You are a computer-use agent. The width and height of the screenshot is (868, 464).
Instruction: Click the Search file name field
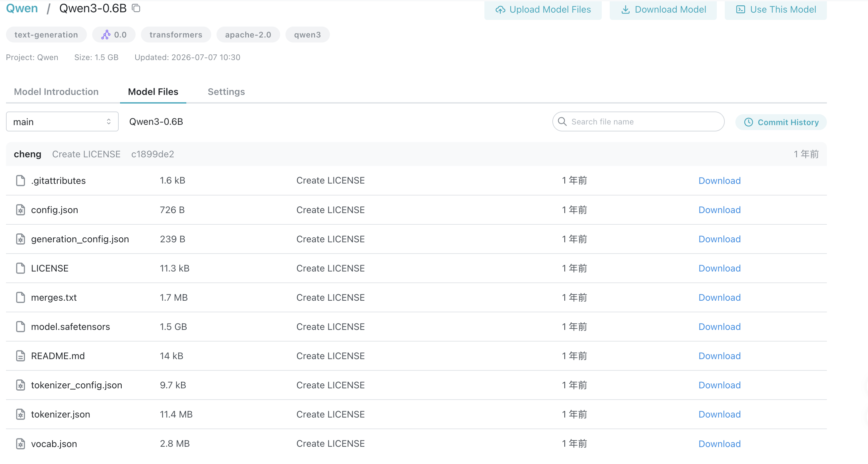coord(638,121)
